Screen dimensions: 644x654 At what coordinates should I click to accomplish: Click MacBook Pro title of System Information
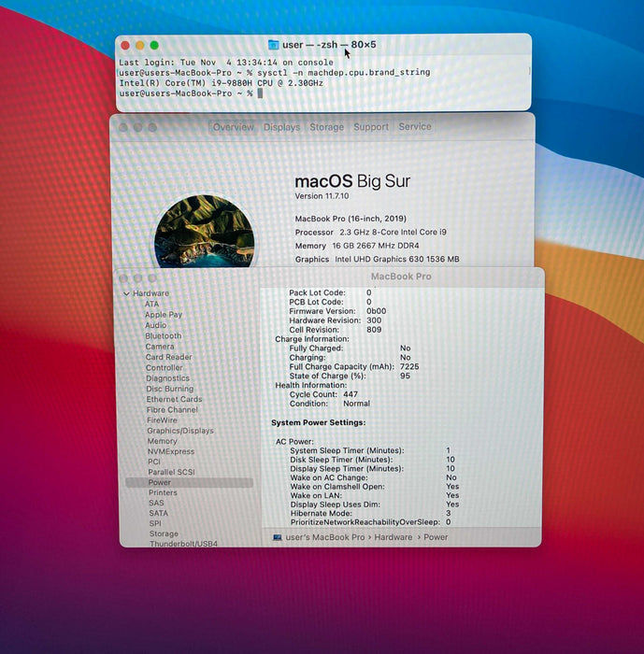(401, 277)
